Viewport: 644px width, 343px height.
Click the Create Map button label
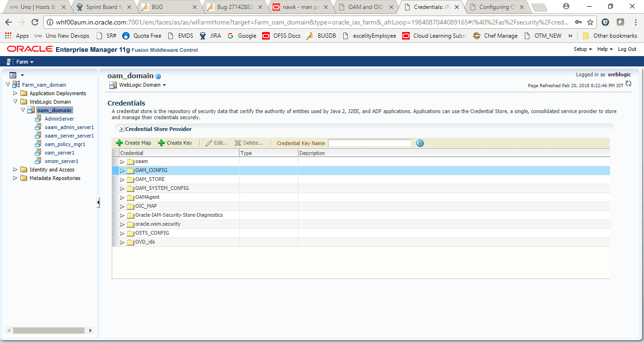[138, 143]
